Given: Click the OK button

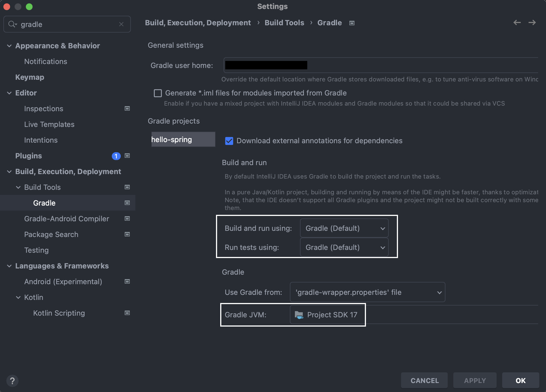Looking at the screenshot, I should (520, 380).
